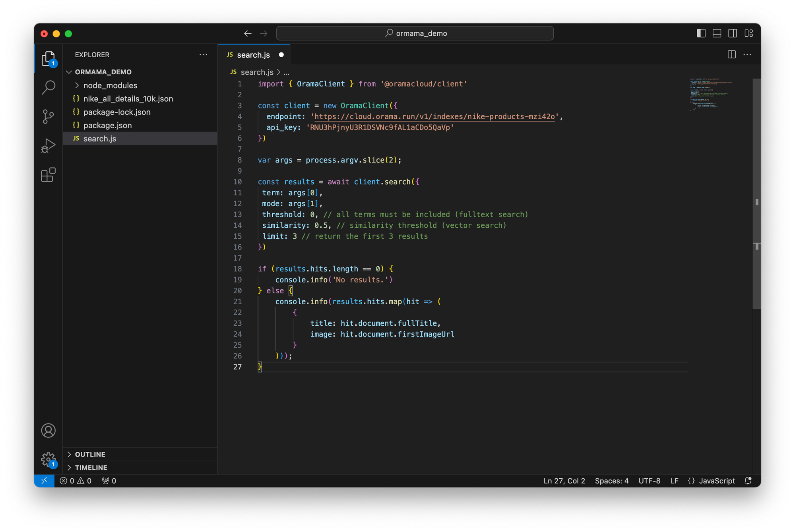
Task: Click the breadcrumb ellipsis after search.js
Action: (287, 72)
